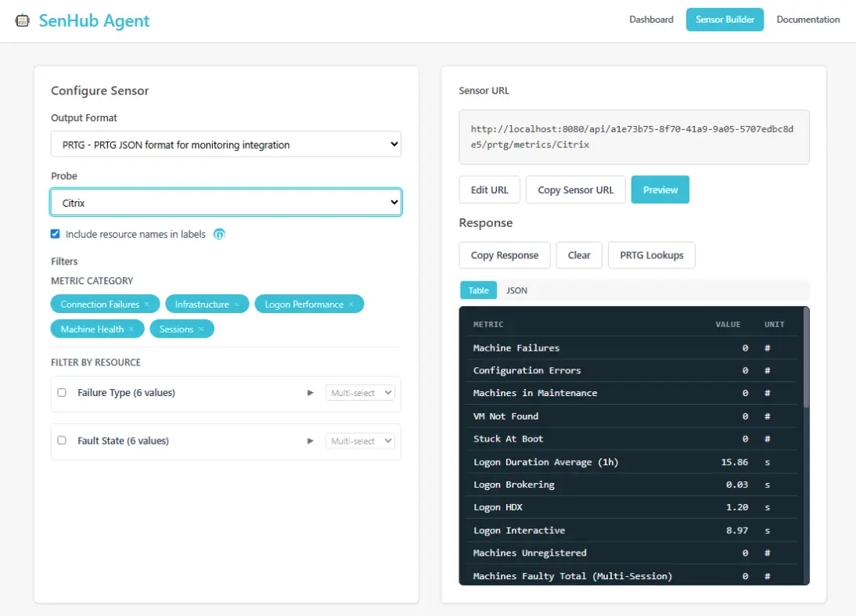856x616 pixels.
Task: Click the 15.86 logon duration value
Action: [734, 462]
